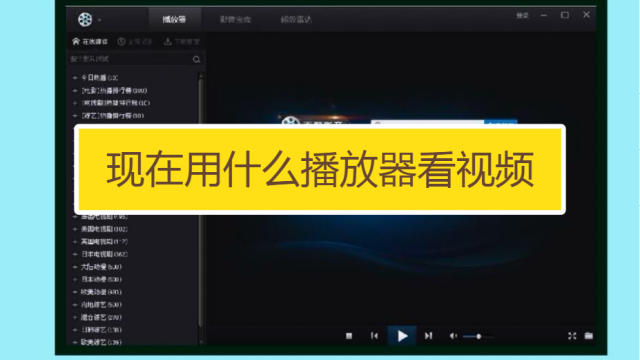The image size is (640, 360).
Task: Open the 播放记录 history tab
Action: [135, 41]
